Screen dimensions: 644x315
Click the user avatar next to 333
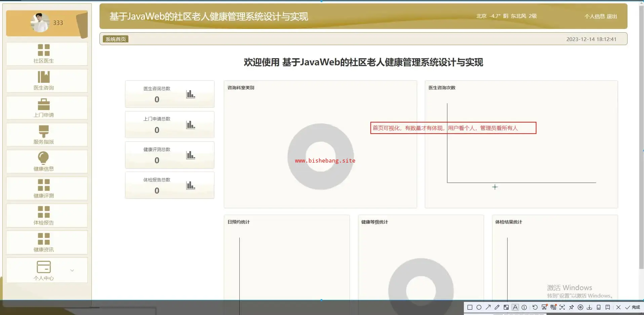click(x=40, y=23)
